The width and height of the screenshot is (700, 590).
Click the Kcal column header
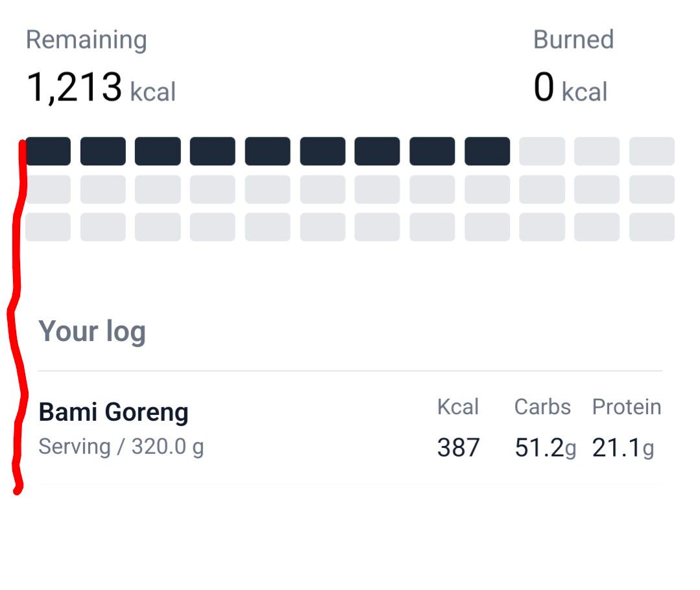pos(457,407)
